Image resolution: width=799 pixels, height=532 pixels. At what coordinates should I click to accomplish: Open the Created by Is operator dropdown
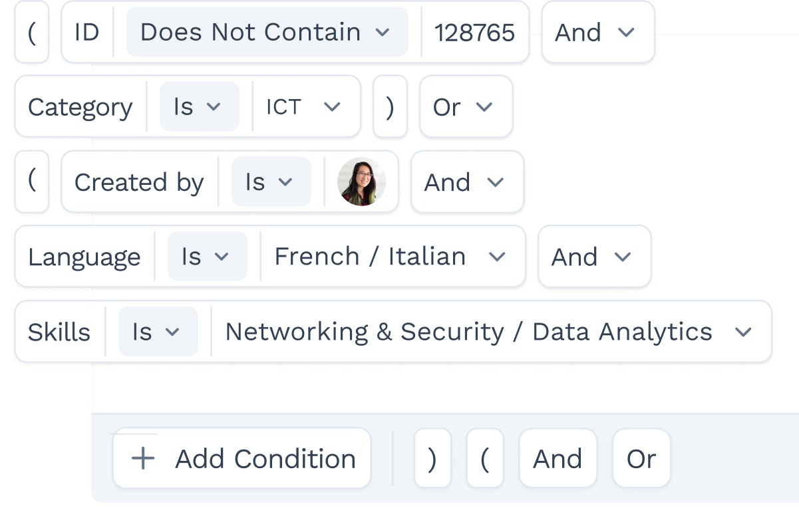tap(271, 182)
